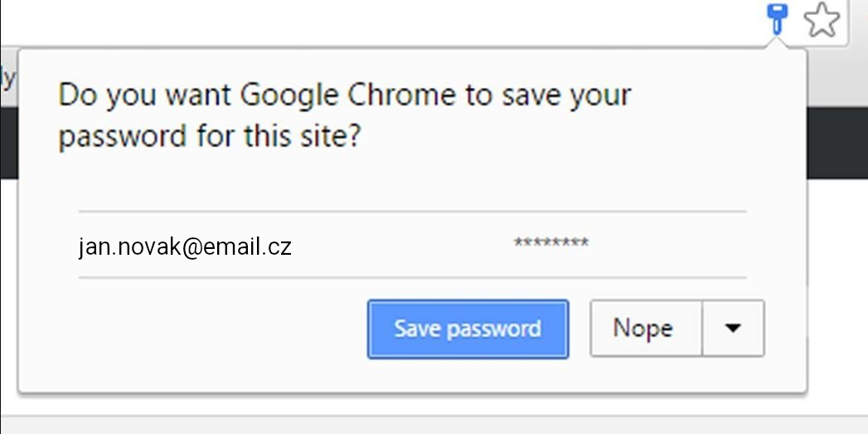Click the Save password button

[468, 329]
